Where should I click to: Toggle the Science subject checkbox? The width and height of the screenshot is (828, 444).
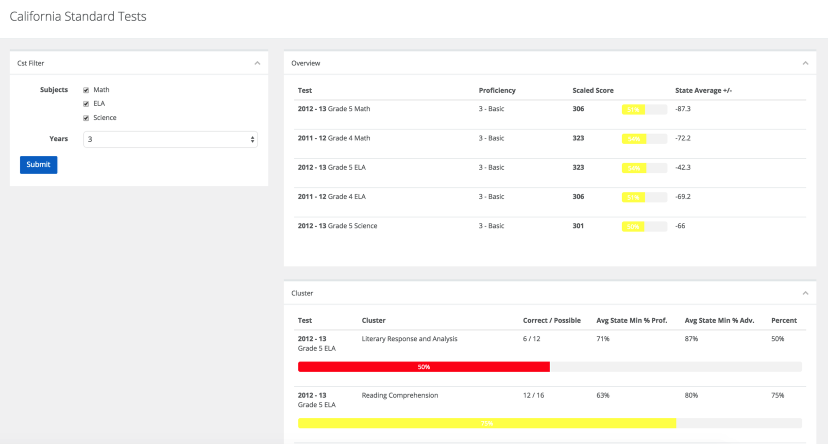pyautogui.click(x=86, y=118)
